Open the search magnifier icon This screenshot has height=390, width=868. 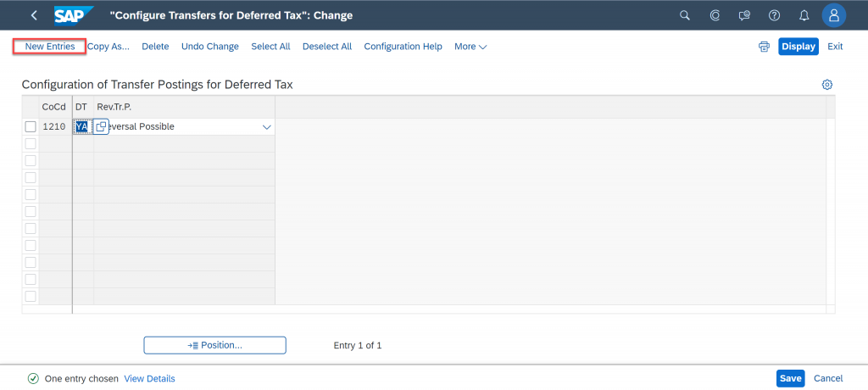tap(685, 15)
